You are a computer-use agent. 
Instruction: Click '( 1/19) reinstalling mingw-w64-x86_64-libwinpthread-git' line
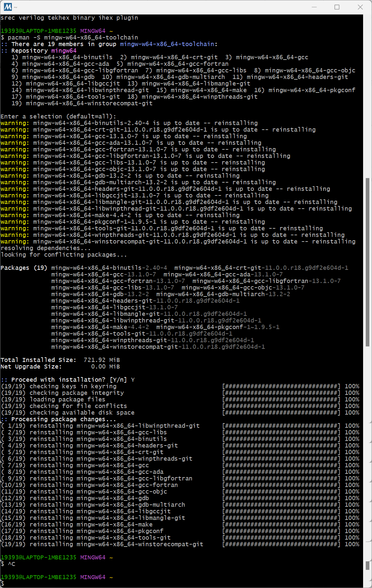[x=100, y=426]
